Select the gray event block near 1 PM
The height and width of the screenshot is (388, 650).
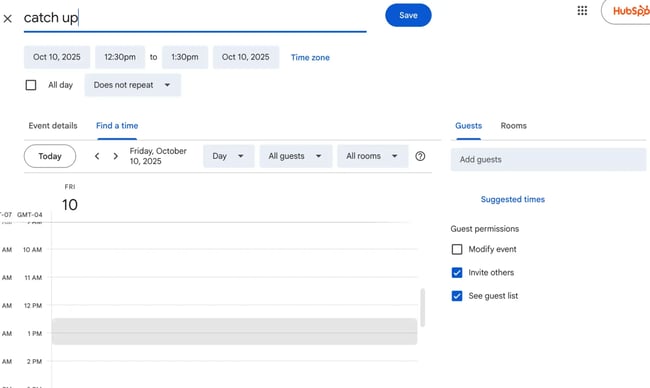click(234, 332)
